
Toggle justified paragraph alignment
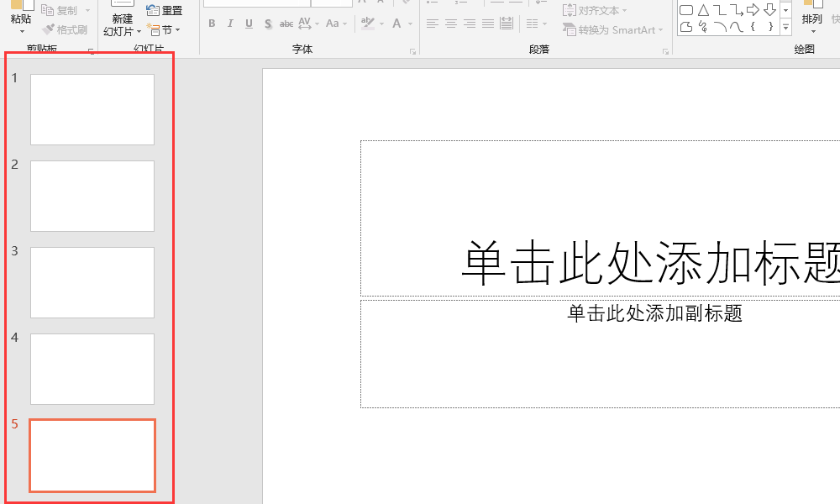(x=488, y=24)
